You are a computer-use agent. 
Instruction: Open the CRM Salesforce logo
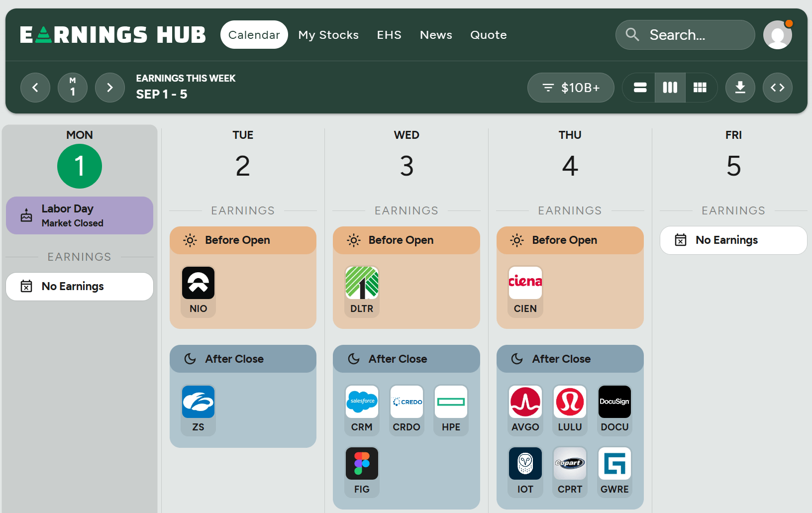tap(362, 402)
